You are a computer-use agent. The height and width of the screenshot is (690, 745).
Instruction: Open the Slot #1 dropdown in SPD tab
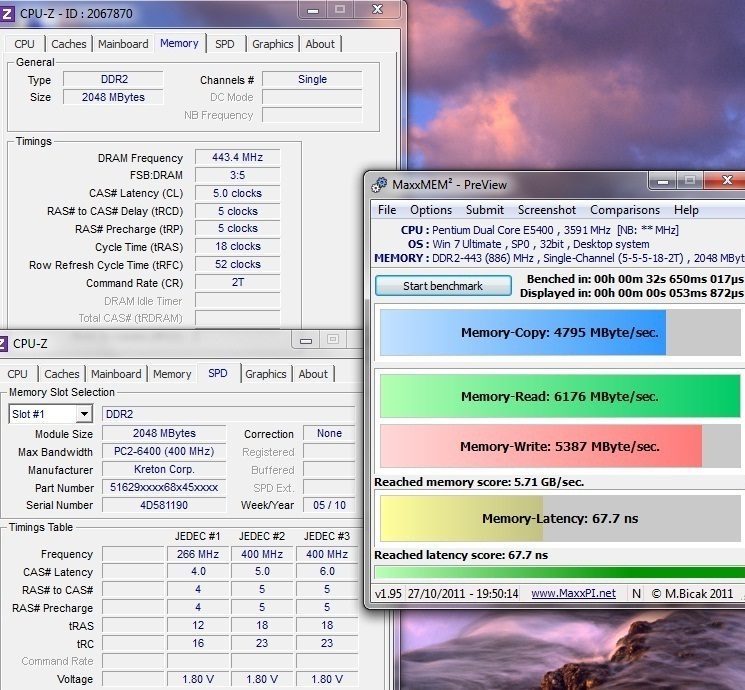pyautogui.click(x=84, y=414)
